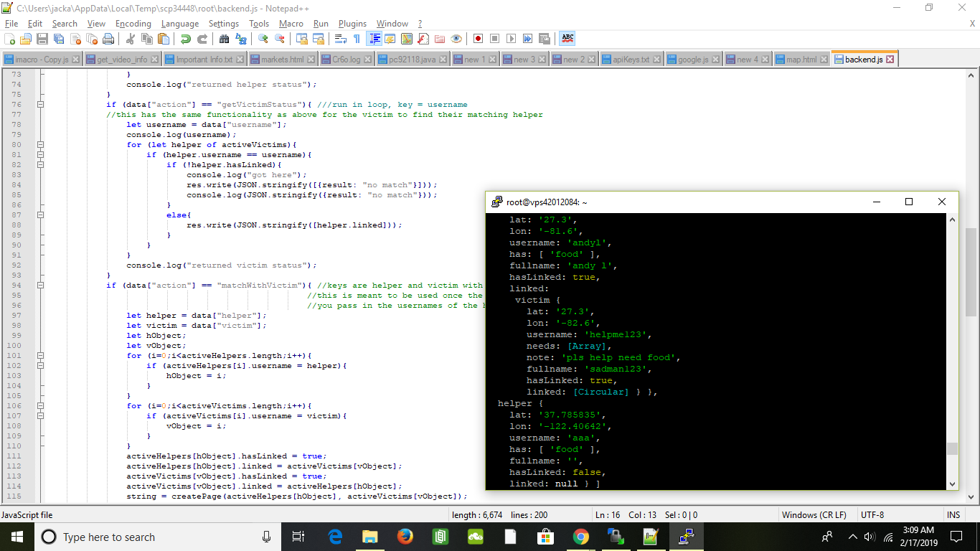Click the Save All toolbar icon
This screenshot has height=551, width=980.
pos(59,39)
